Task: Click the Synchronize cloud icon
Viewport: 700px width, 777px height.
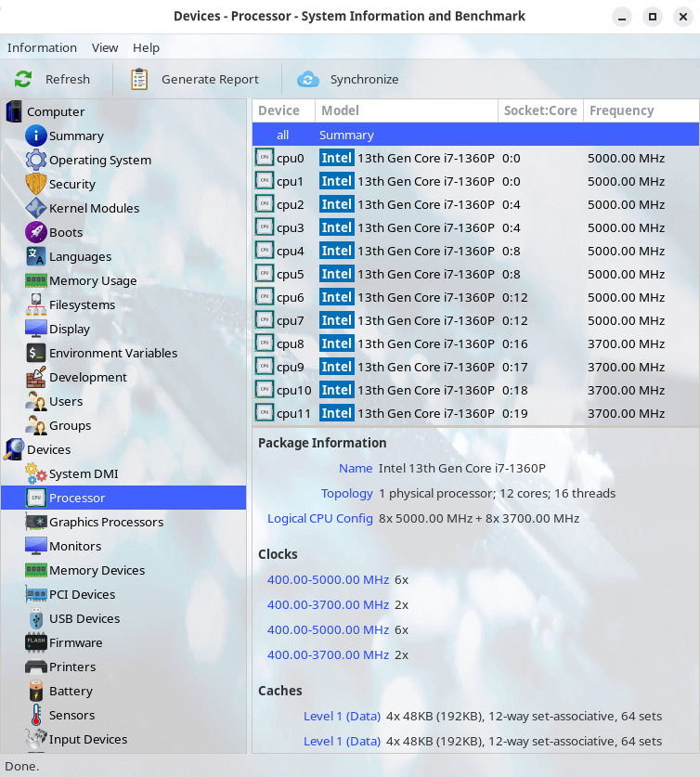Action: [x=307, y=79]
